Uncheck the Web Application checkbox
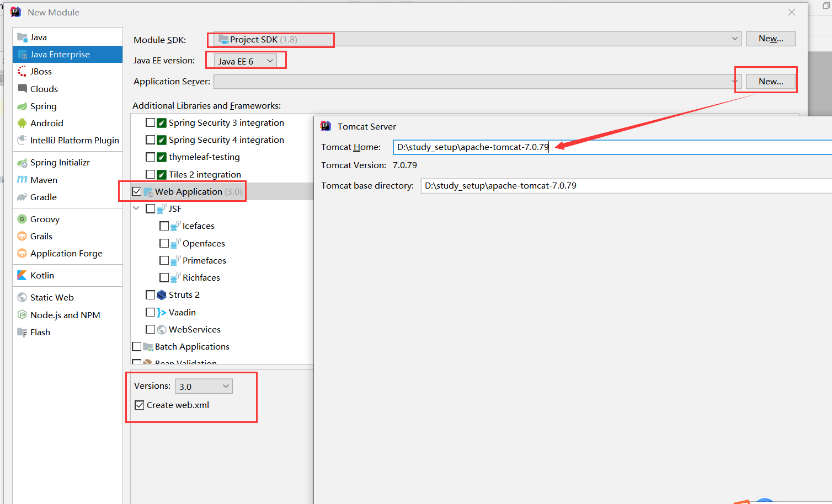 click(x=137, y=191)
